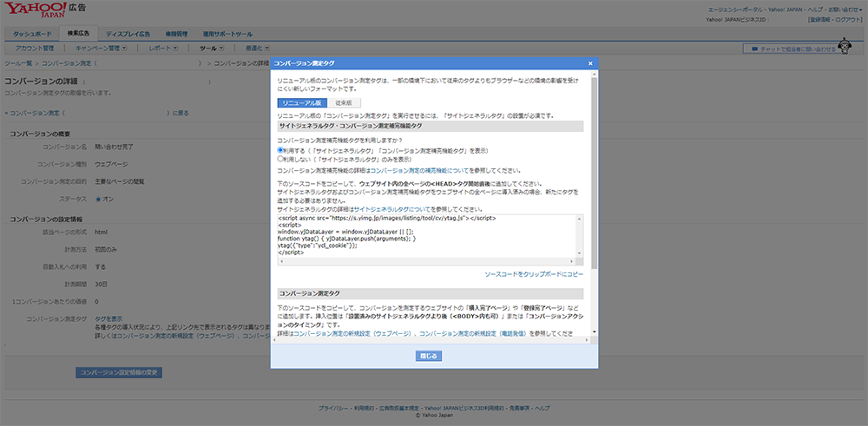Select 利用しない radio option

coord(280,158)
